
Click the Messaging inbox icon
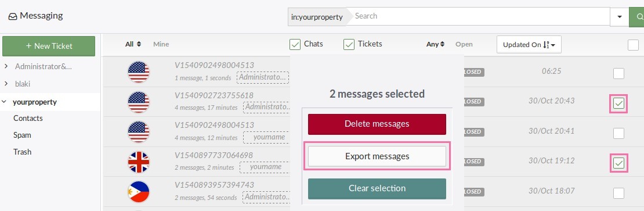(13, 16)
